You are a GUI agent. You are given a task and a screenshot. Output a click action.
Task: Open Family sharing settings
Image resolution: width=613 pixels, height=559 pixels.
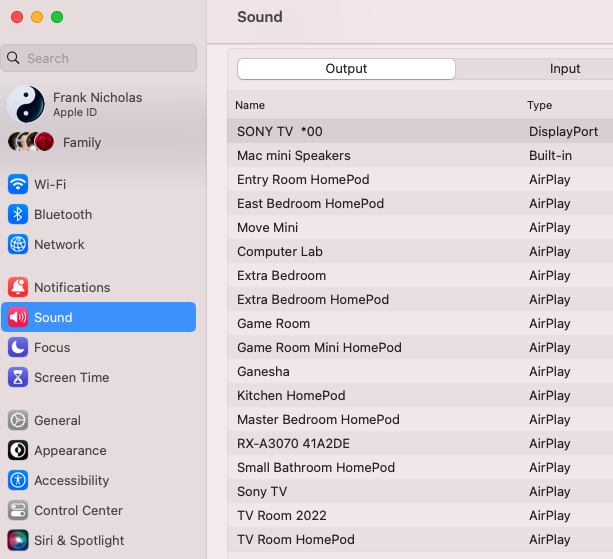81,142
